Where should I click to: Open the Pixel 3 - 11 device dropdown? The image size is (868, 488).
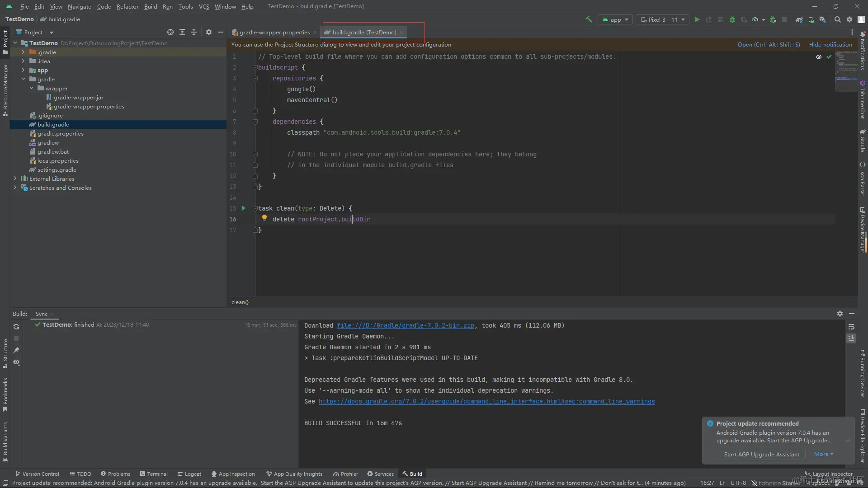pos(663,19)
